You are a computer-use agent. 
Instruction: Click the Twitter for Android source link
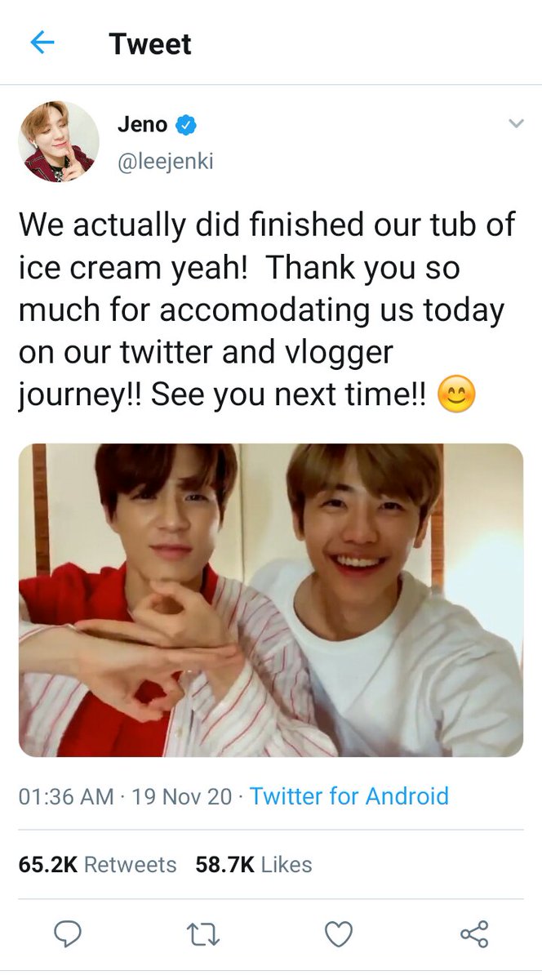(349, 796)
